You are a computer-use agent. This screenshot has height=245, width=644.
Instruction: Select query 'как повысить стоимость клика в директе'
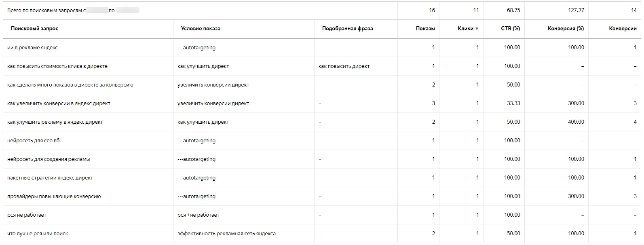(57, 66)
